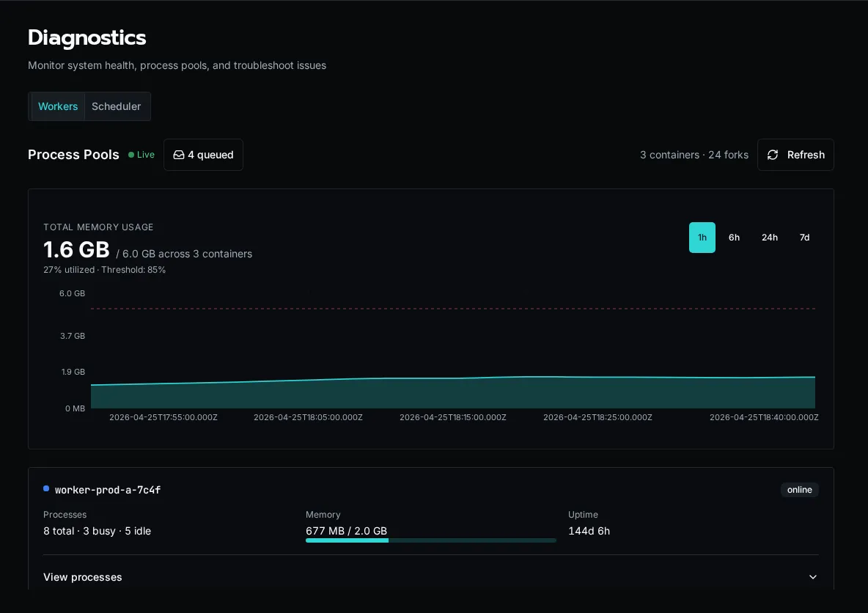This screenshot has height=613, width=868.
Task: Click the 6.0 GB axis label
Action: click(x=72, y=293)
